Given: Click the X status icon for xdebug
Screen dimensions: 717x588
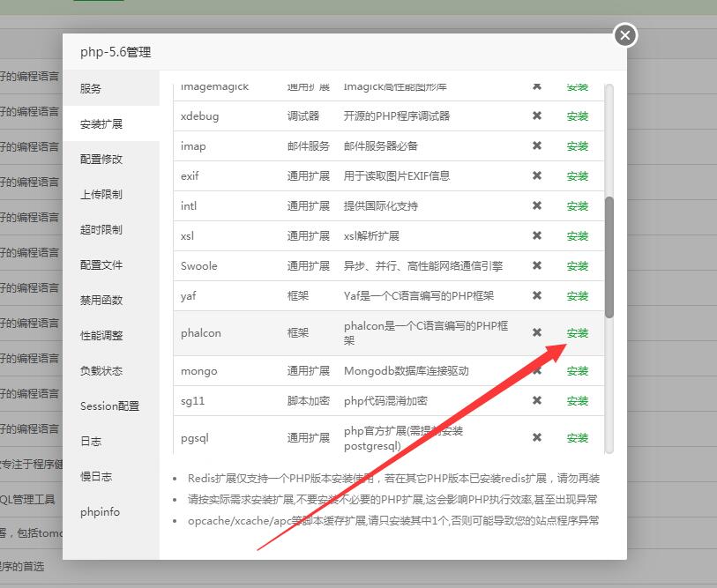Looking at the screenshot, I should coord(536,116).
